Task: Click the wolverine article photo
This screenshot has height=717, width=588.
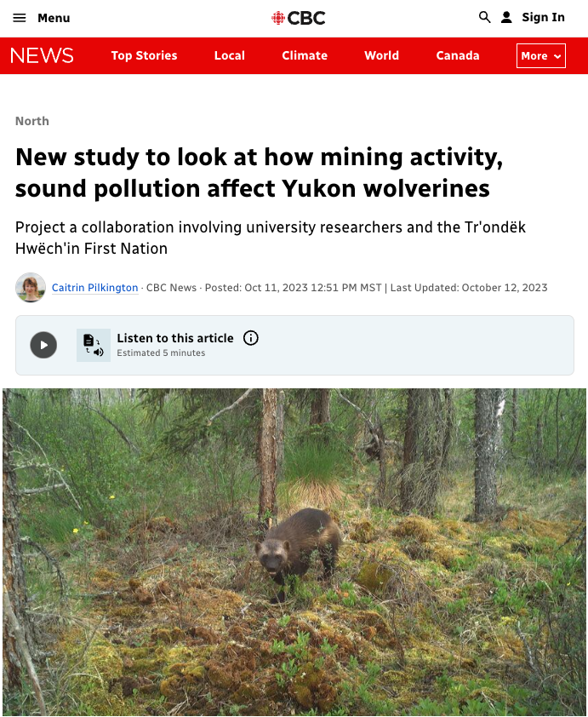Action: coord(294,553)
